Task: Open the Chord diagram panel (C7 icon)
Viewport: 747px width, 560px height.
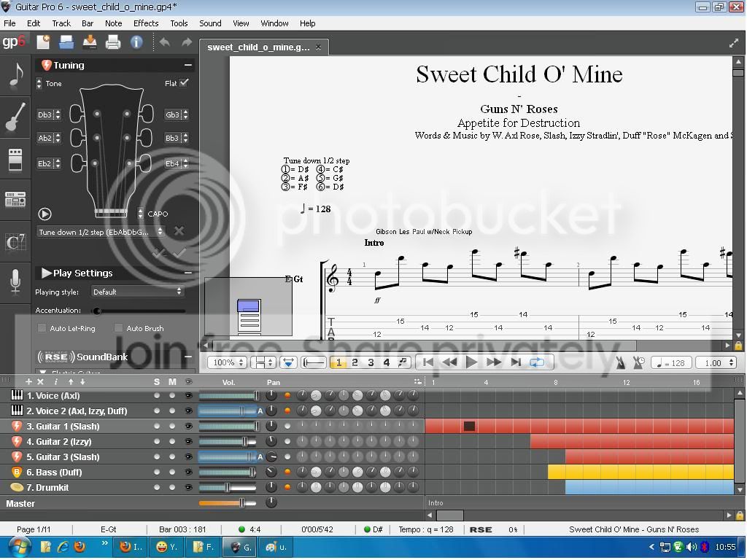Action: coord(15,241)
